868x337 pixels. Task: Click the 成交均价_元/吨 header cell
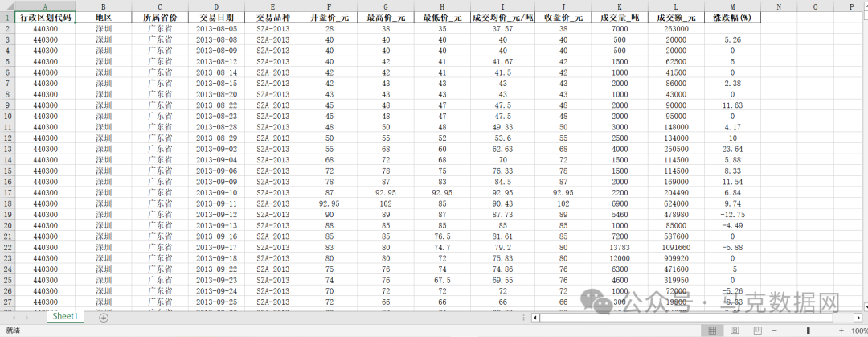502,18
